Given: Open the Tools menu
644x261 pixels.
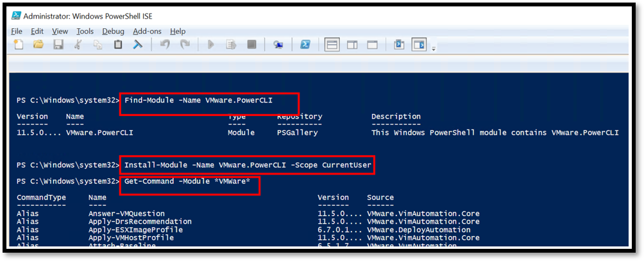Looking at the screenshot, I should click(85, 31).
